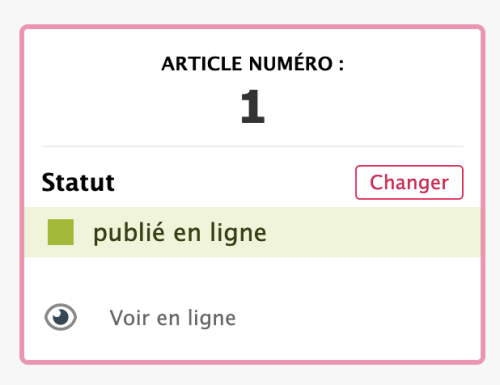Click the ARTICLE NUMÉRO heading
Screen dimensions: 500x385
click(x=252, y=63)
